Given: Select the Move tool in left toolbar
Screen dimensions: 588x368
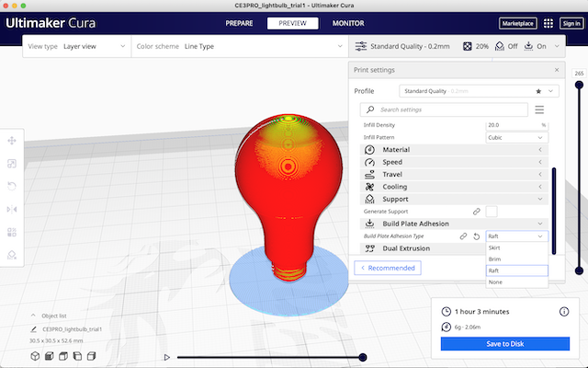Looking at the screenshot, I should click(12, 141).
